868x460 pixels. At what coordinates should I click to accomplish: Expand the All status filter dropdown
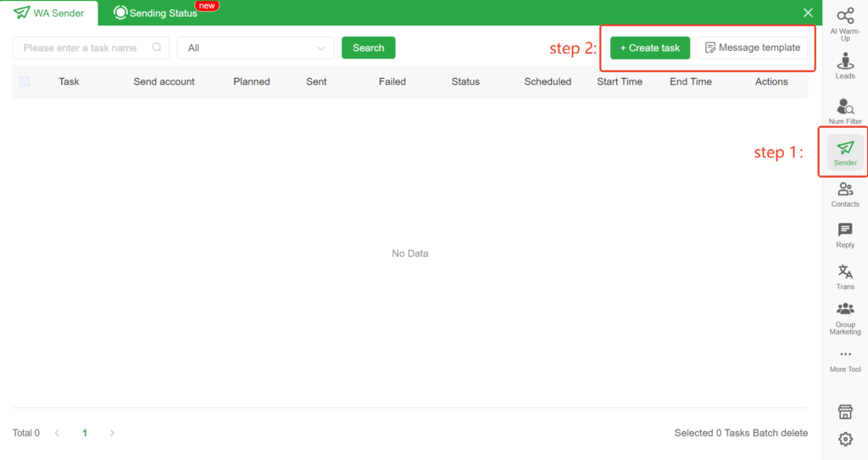coord(255,48)
